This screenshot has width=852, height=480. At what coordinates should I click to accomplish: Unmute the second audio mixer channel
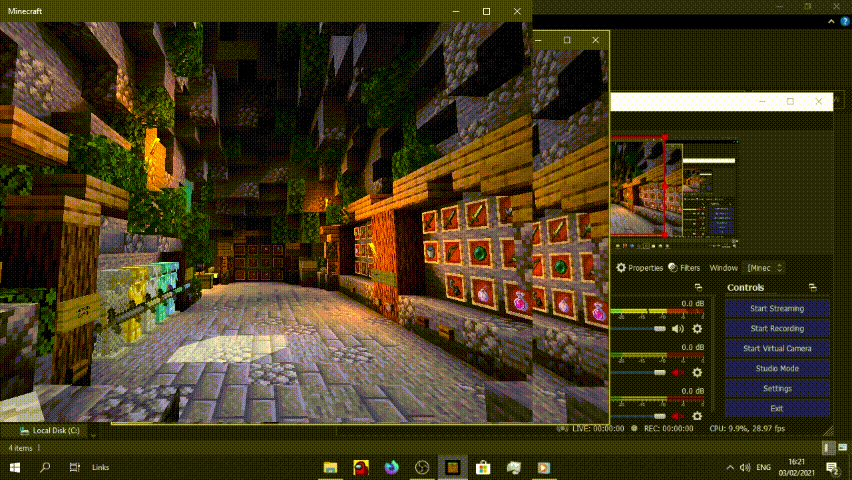(678, 372)
